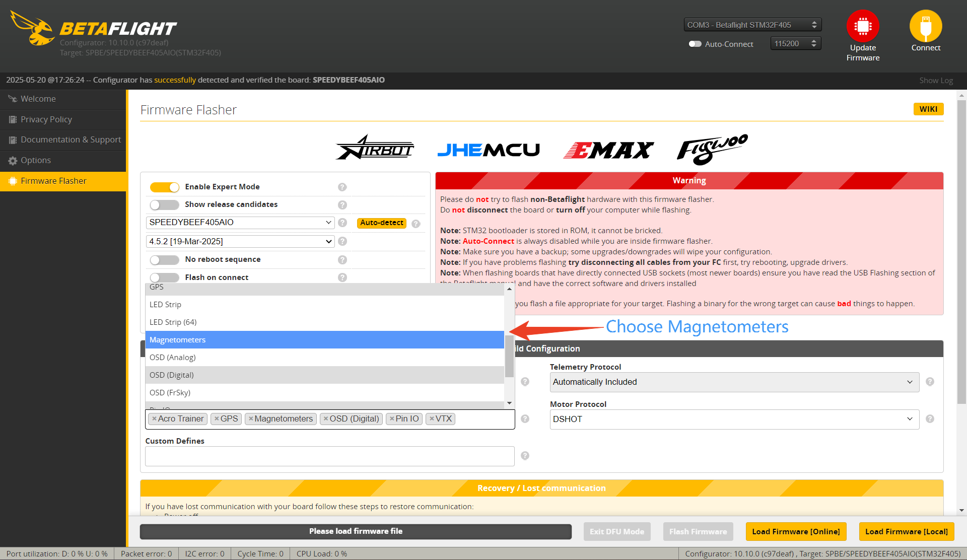Open Documentation & Support tab
The width and height of the screenshot is (967, 560).
click(63, 140)
